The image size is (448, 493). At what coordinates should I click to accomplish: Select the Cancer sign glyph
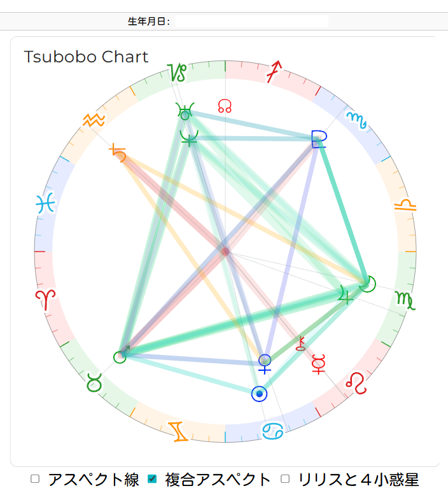[273, 431]
